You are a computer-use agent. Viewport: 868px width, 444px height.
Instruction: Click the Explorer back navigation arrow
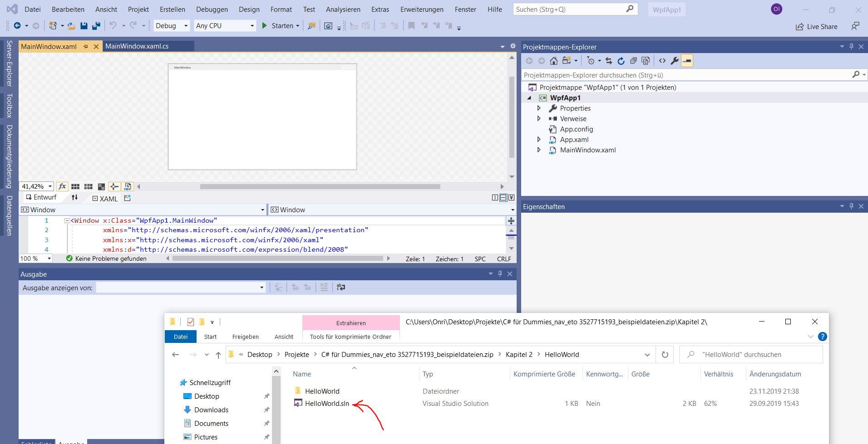tap(176, 355)
